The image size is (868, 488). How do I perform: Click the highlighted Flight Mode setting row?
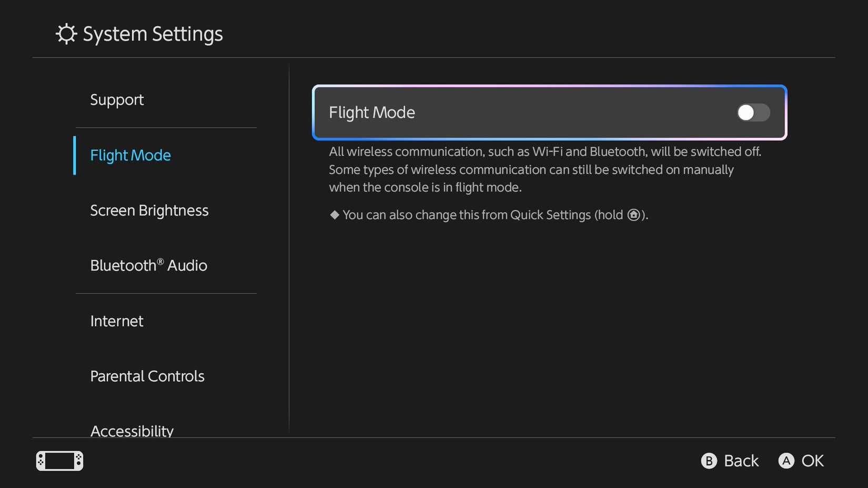tap(550, 113)
